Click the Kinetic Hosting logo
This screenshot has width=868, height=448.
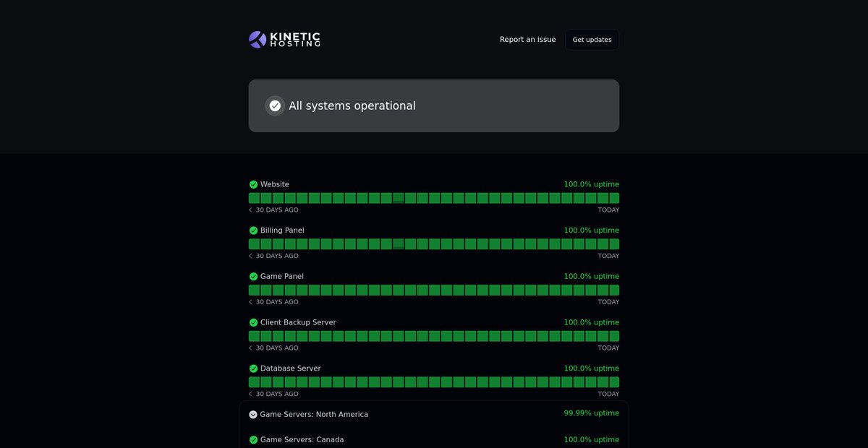(x=284, y=40)
